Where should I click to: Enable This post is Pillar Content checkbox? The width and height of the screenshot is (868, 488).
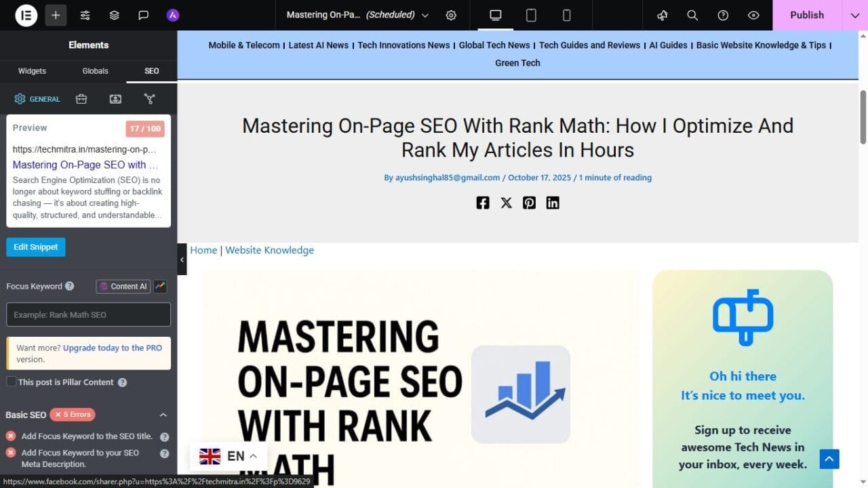(x=12, y=382)
